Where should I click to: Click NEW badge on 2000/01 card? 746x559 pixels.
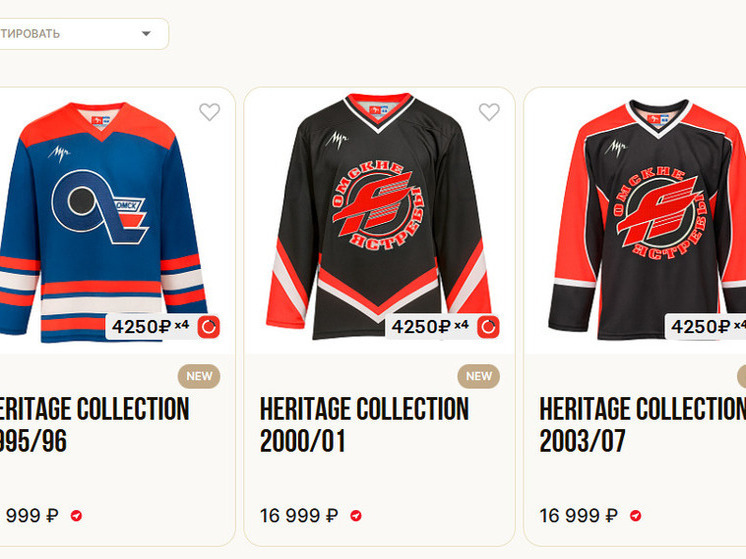(479, 376)
